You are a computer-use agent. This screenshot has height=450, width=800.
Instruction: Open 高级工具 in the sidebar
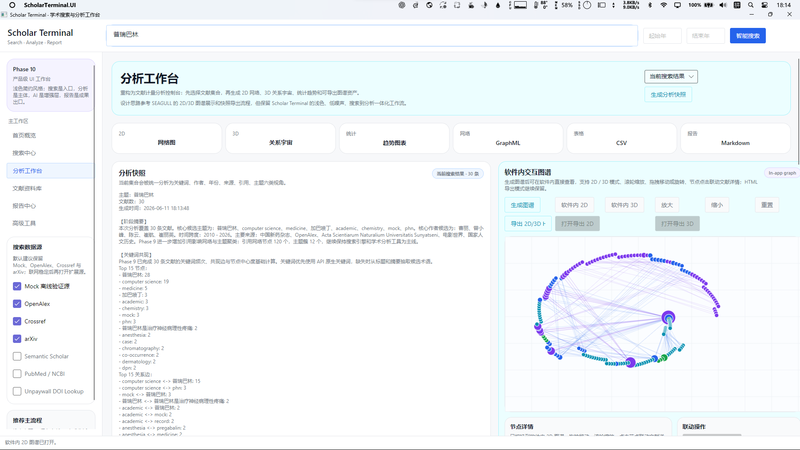tap(50, 223)
